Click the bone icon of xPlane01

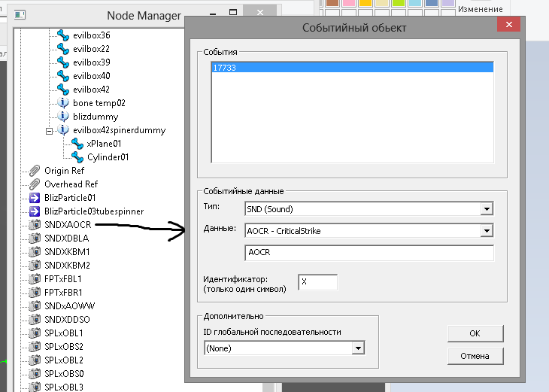pos(77,143)
